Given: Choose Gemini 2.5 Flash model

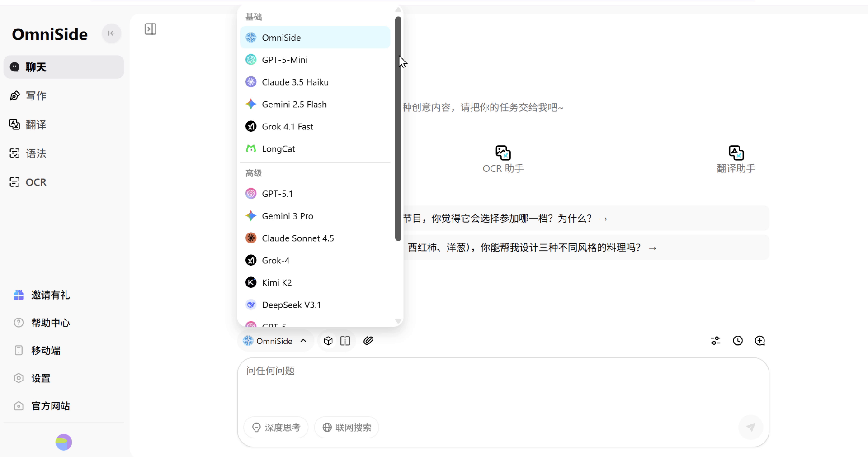Looking at the screenshot, I should pyautogui.click(x=294, y=104).
